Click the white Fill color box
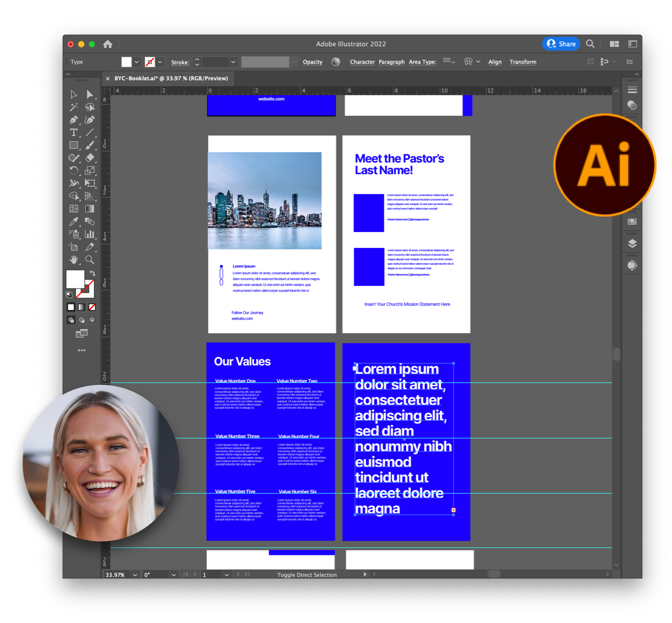This screenshot has height=623, width=672. (75, 279)
